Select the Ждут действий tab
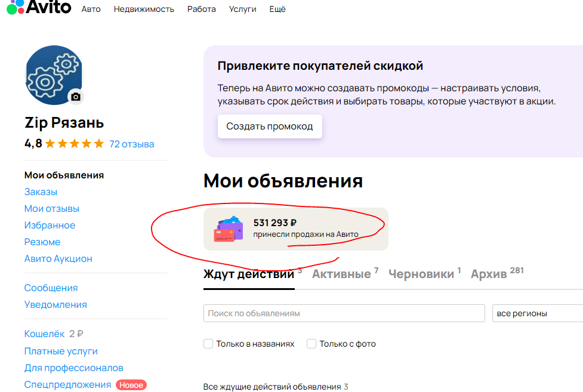Image resolution: width=583 pixels, height=392 pixels. 249,274
